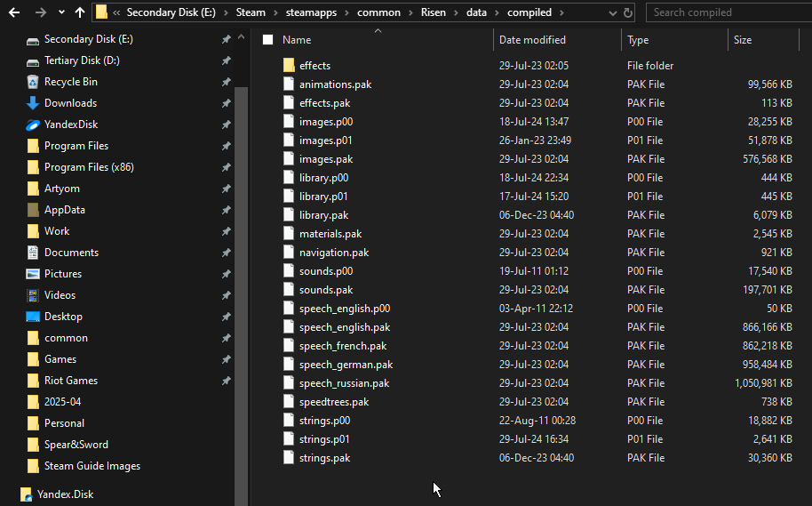812x506 pixels.
Task: Navigate to common in the breadcrumb
Action: (378, 12)
